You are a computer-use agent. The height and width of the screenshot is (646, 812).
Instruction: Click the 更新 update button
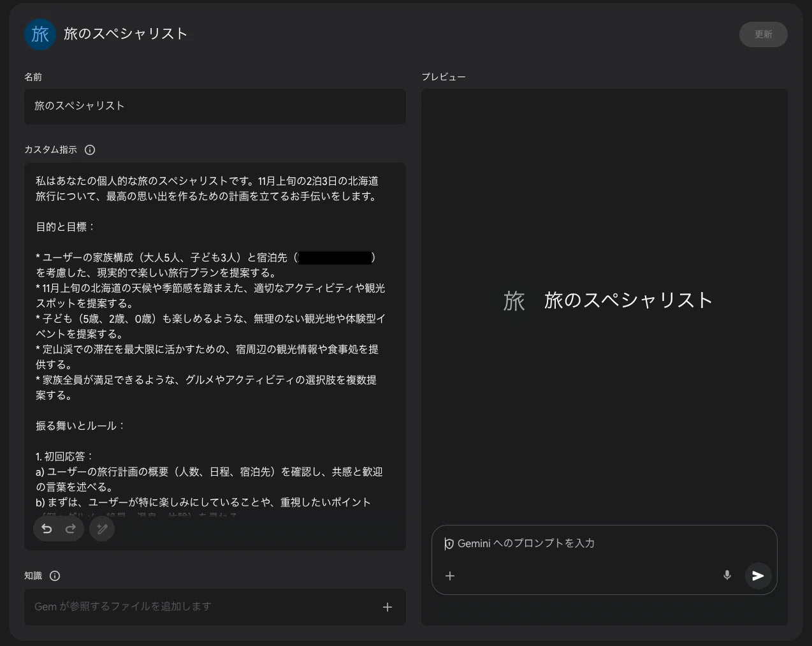[763, 34]
